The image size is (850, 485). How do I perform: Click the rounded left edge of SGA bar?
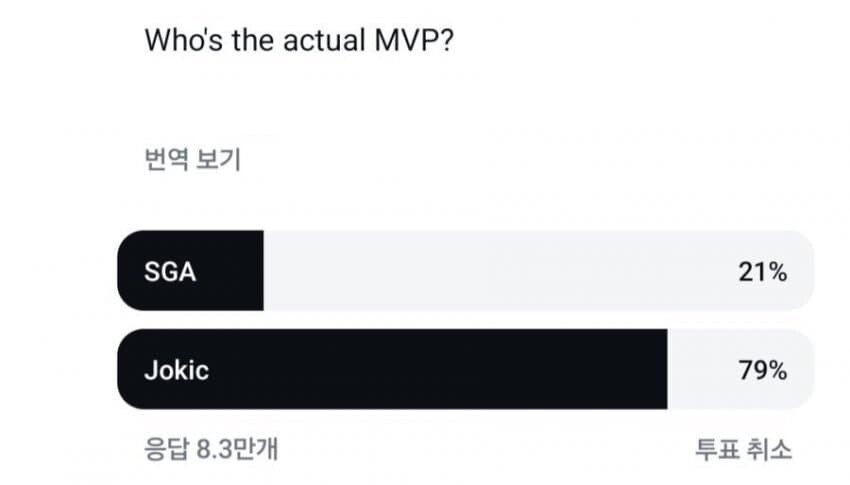coord(125,271)
